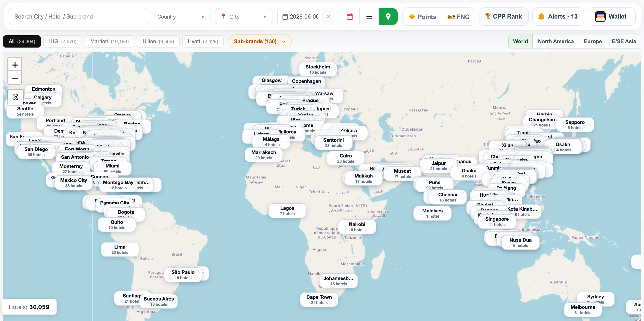This screenshot has height=321, width=644.
Task: Click the Mexico City 38 hotels marker
Action: click(73, 183)
